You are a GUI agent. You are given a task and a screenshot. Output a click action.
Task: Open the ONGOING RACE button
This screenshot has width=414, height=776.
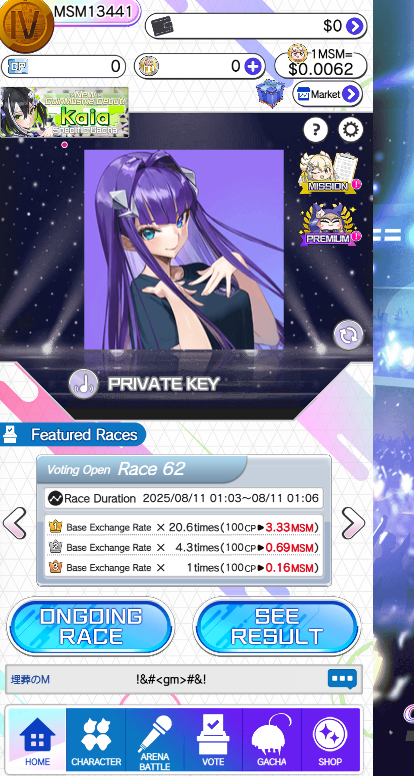[x=91, y=627]
